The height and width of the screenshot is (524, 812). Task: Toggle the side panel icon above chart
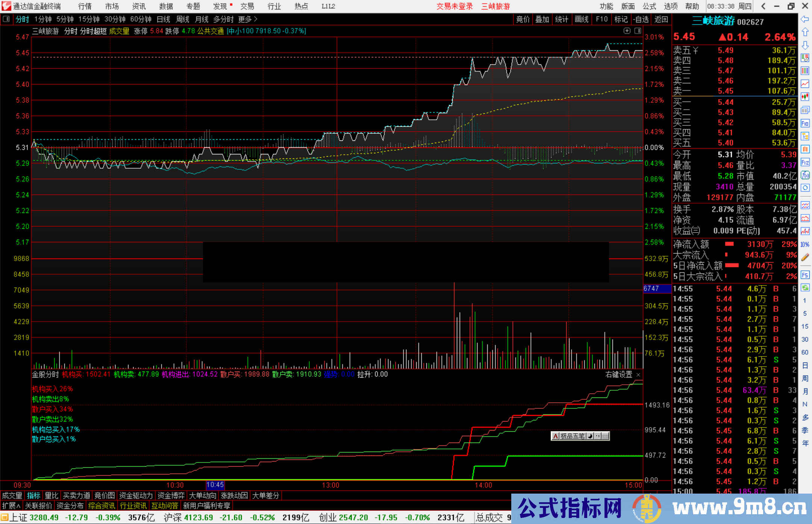click(x=638, y=31)
